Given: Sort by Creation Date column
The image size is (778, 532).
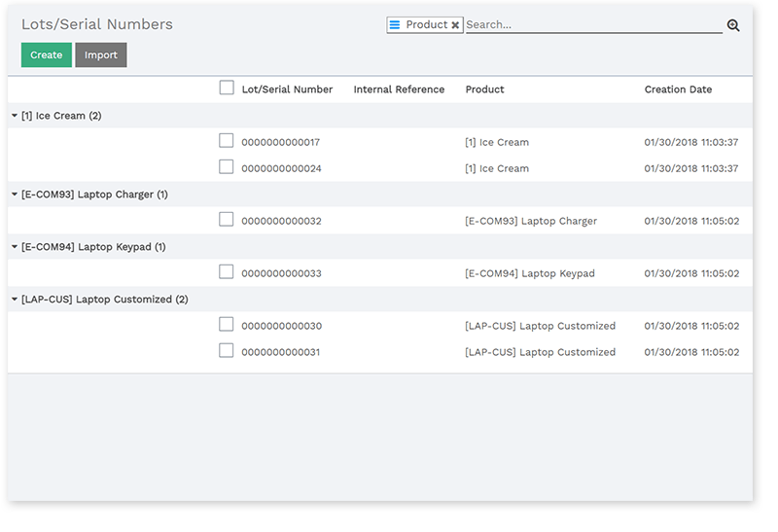Looking at the screenshot, I should (678, 89).
